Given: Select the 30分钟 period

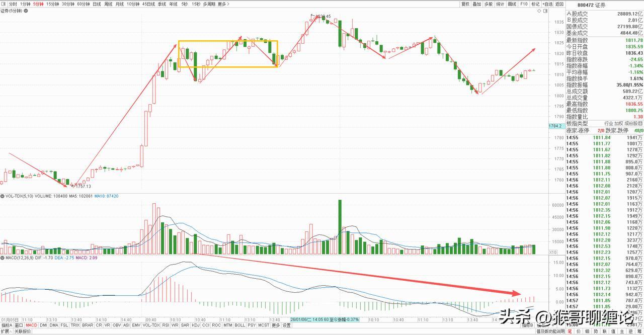Looking at the screenshot, I should click(x=68, y=4).
